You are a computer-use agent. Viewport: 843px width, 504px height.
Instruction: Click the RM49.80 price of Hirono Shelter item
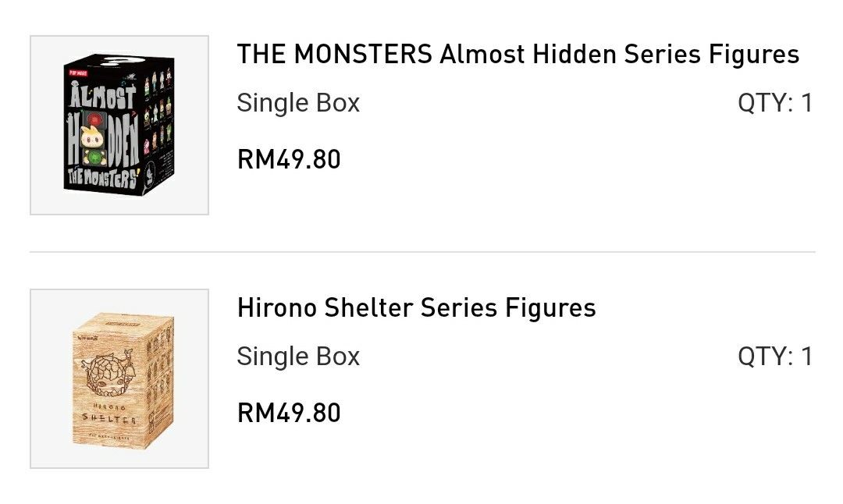point(289,413)
